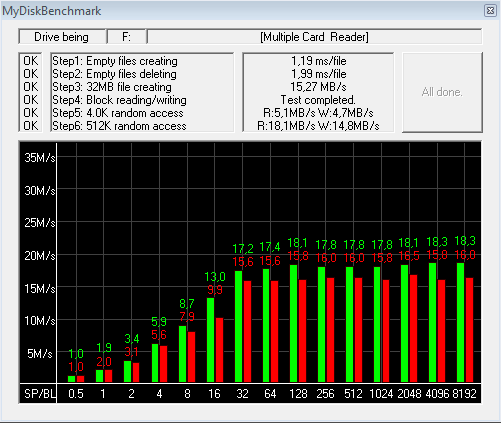Click the '32' block size label
501x423 pixels.
[x=242, y=394]
